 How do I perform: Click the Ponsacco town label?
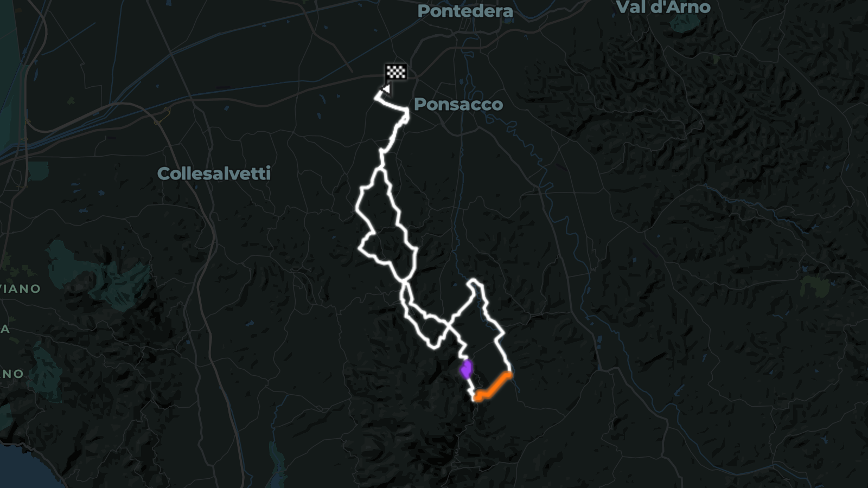click(458, 104)
